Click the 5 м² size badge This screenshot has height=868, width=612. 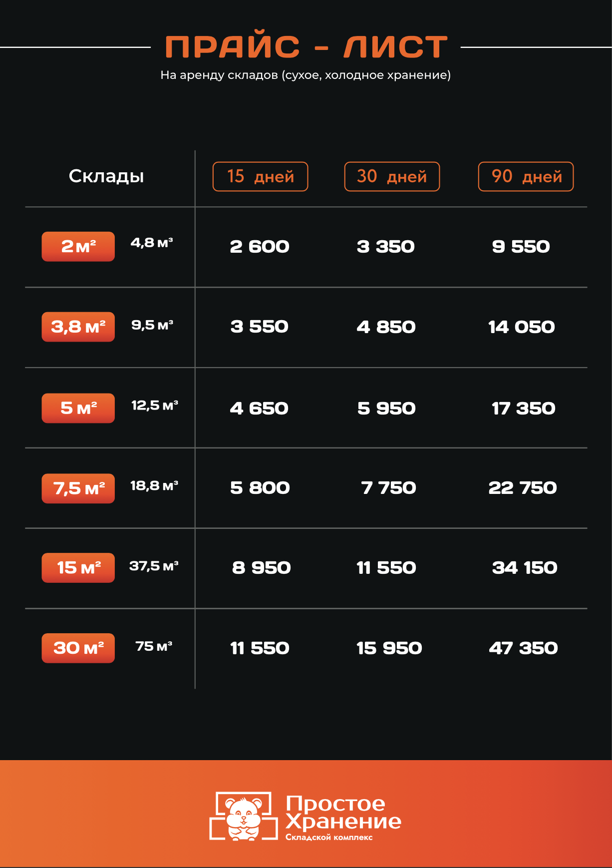pyautogui.click(x=78, y=408)
